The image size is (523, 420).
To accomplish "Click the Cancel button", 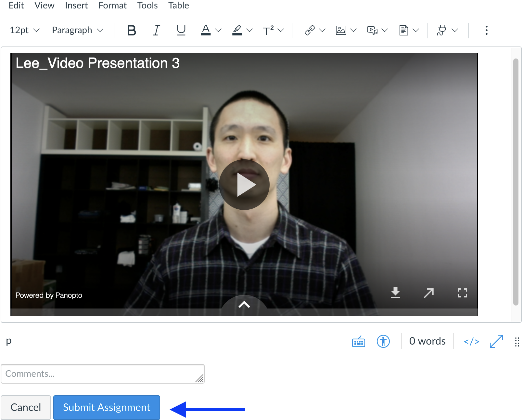I will tap(26, 407).
